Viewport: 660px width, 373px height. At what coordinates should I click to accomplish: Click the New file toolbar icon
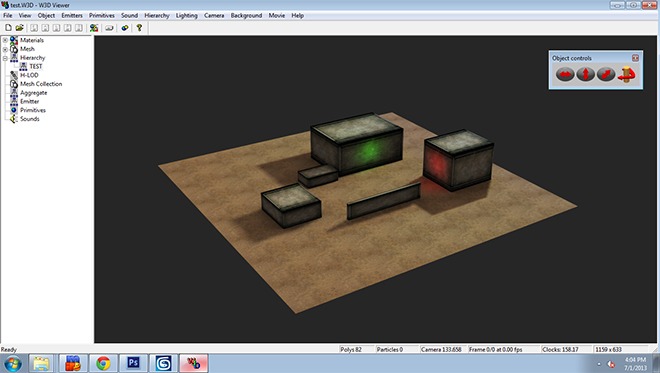(8, 28)
